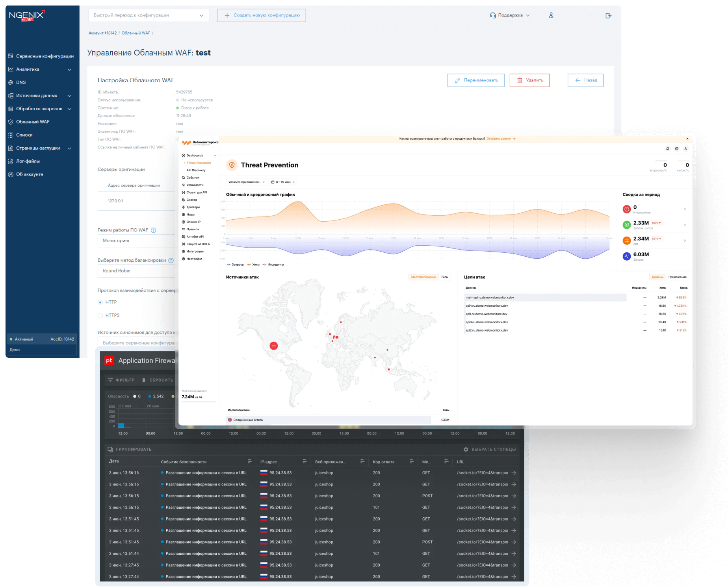Image resolution: width=728 pixels, height=587 pixels.
Task: Click the Переименовать button
Action: coord(476,80)
